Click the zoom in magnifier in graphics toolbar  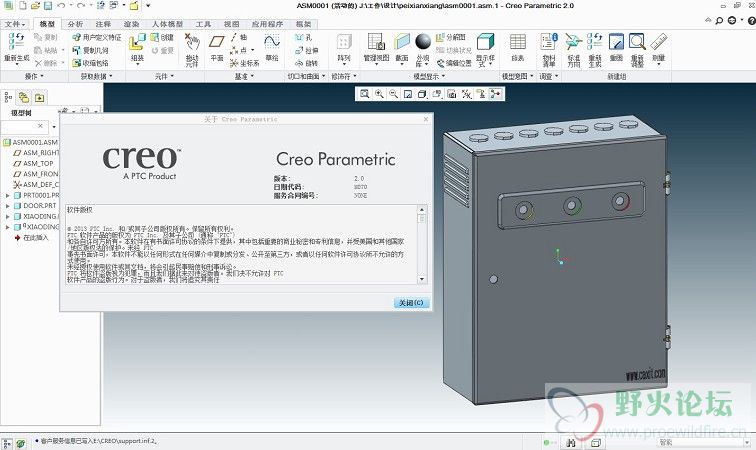[x=381, y=94]
